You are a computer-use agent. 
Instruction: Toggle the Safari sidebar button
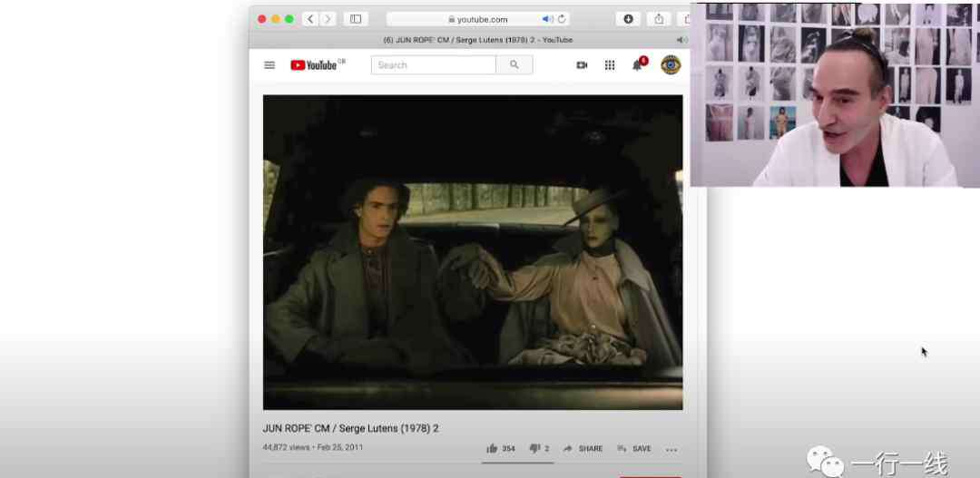pos(356,19)
